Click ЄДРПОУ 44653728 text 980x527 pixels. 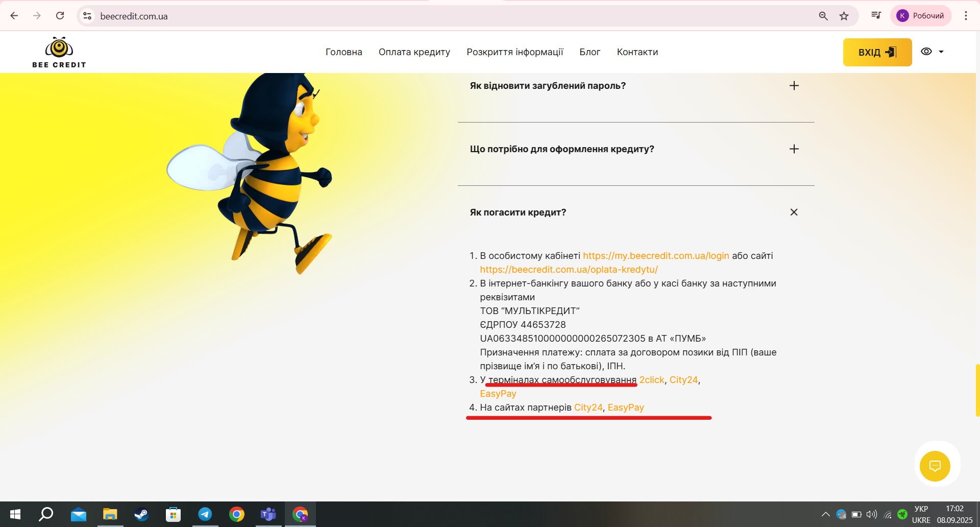(523, 325)
